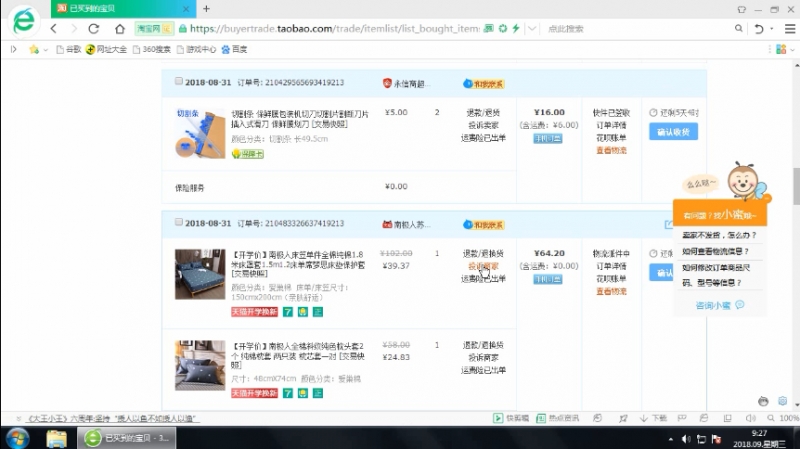
Task: Click the green circular refresh icon in address bar
Action: point(503,29)
